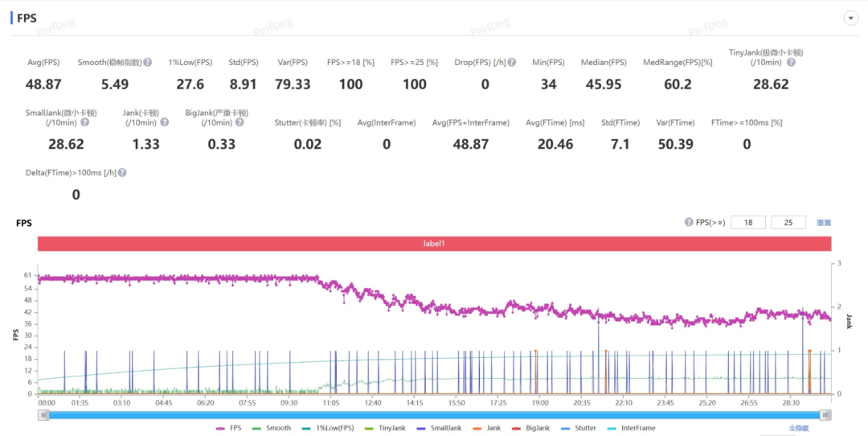Open the Drop(FPS) help icon
This screenshot has height=436, width=868.
tap(512, 62)
